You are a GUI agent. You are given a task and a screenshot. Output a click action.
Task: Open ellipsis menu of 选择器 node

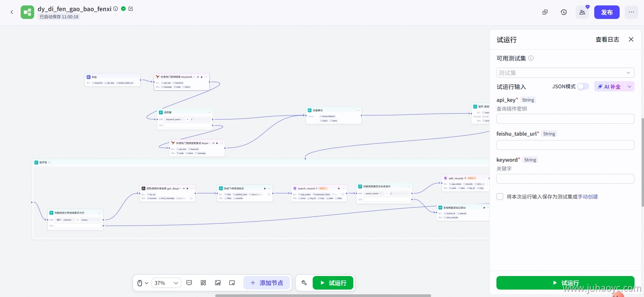click(x=209, y=112)
